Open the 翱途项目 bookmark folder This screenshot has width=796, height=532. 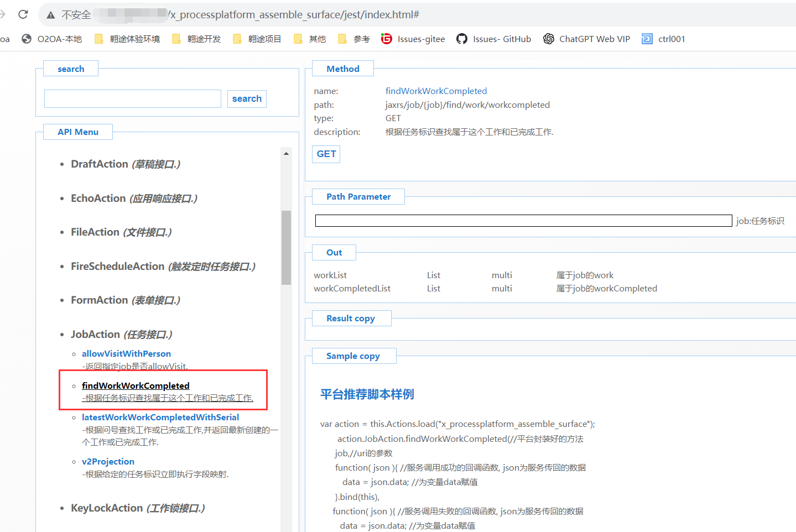(257, 39)
